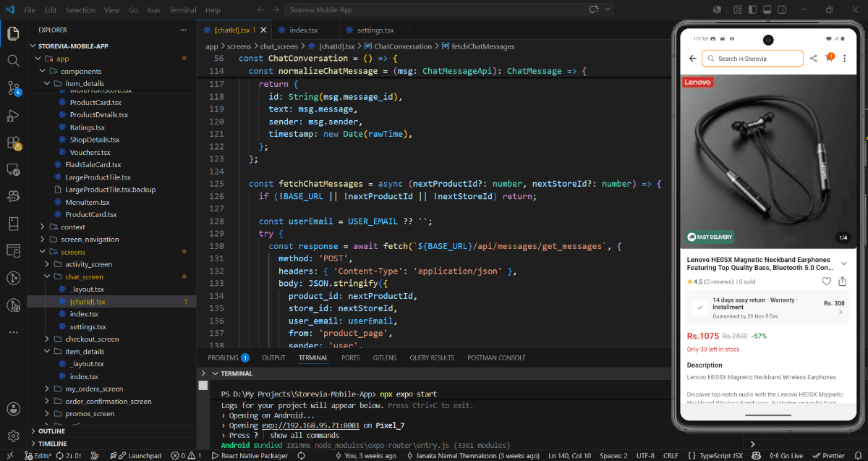Screen dimensions: 868x461
Task: Open the Copilot chat icon in title bar
Action: click(595, 9)
